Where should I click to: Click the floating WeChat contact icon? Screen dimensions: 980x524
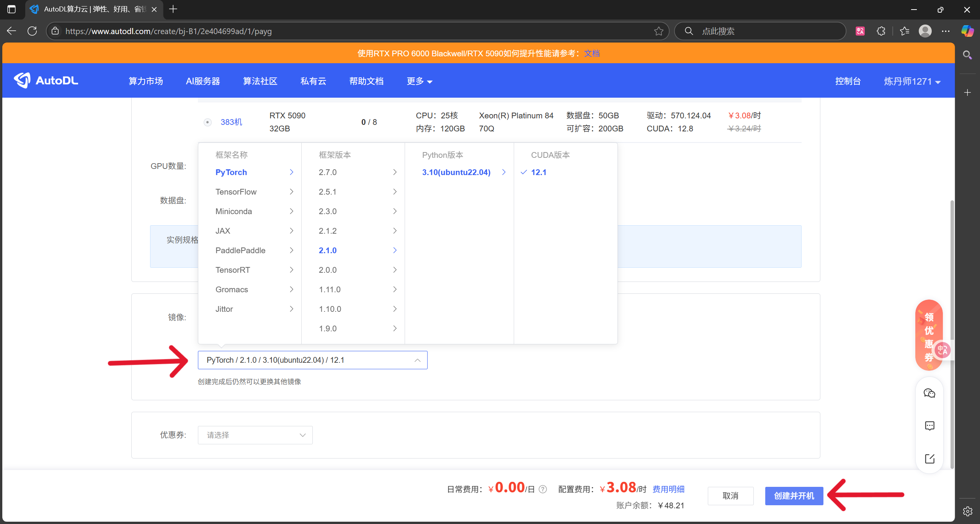[929, 393]
